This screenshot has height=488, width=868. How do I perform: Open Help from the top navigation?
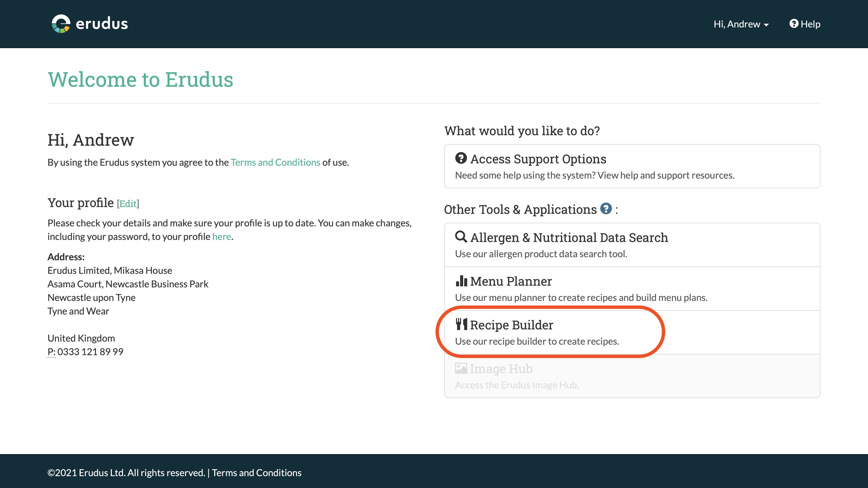click(x=810, y=24)
